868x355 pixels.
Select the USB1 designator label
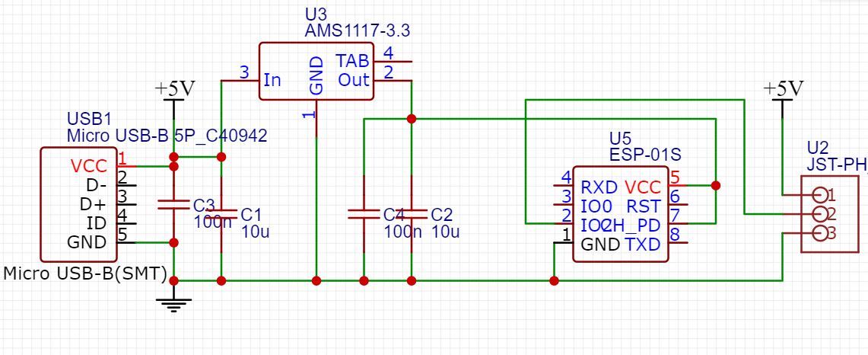(x=89, y=120)
